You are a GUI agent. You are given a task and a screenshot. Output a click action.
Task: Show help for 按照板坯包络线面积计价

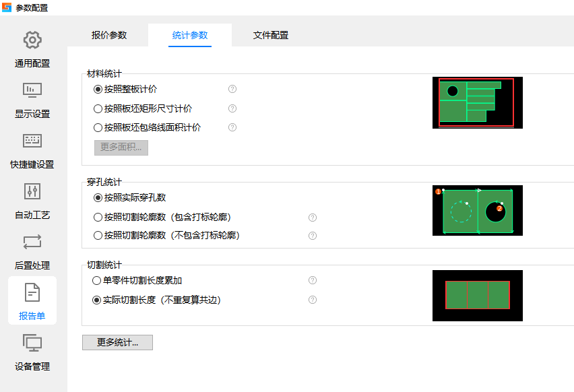[232, 127]
